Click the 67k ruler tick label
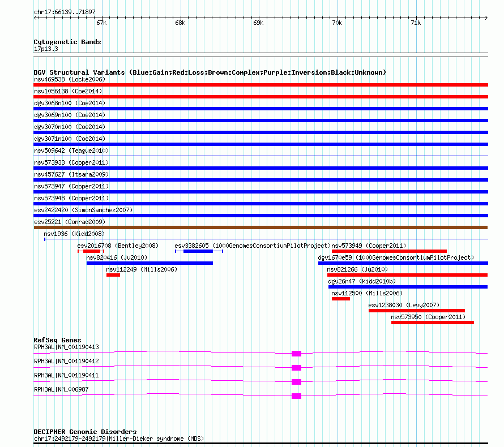This screenshot has width=504, height=447. (101, 23)
